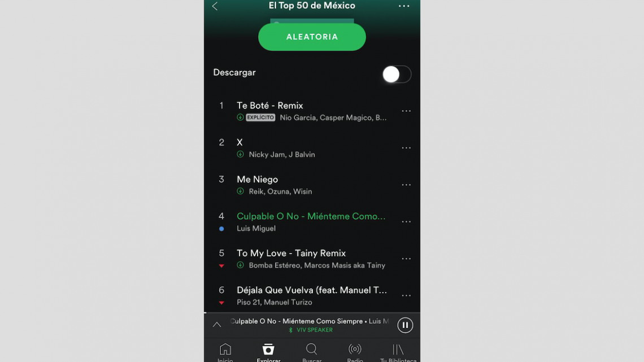Open more options for Me Niego

[x=406, y=185]
